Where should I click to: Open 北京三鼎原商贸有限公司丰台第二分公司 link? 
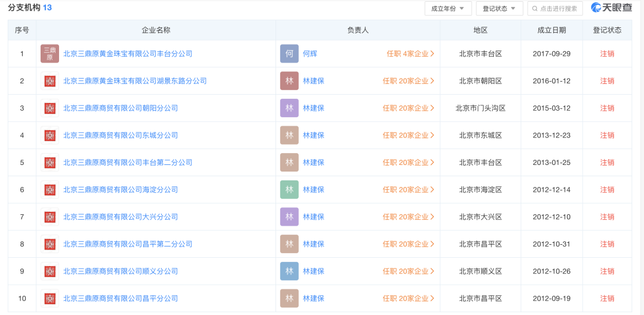[128, 163]
